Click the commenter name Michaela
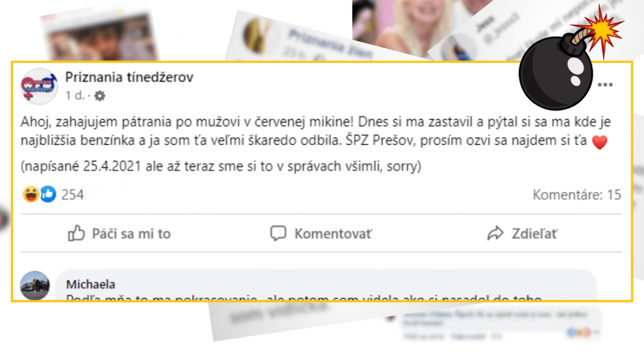 click(x=91, y=284)
